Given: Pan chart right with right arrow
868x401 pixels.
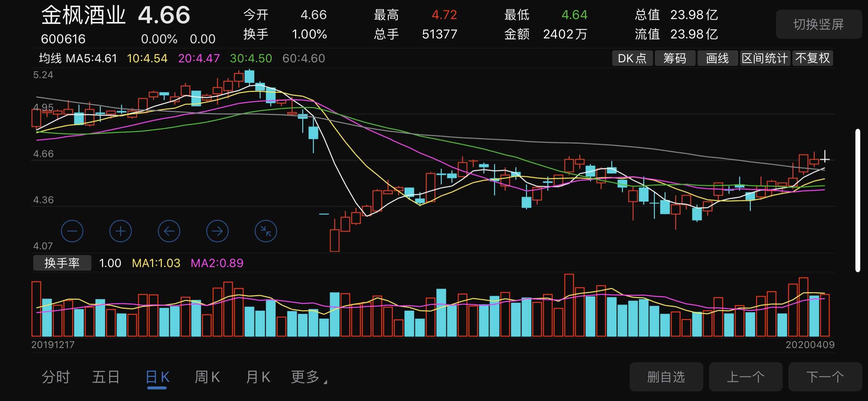Looking at the screenshot, I should (x=217, y=231).
